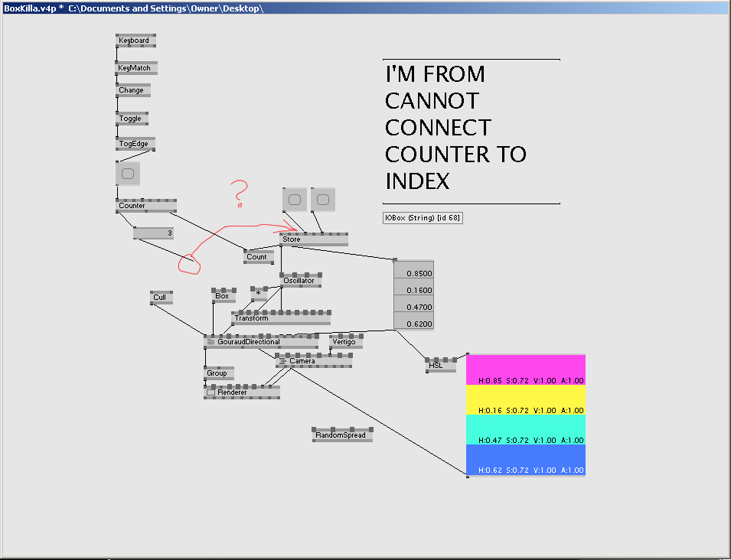Viewport: 731px width, 560px height.
Task: Select the Vertigo node
Action: click(x=346, y=342)
